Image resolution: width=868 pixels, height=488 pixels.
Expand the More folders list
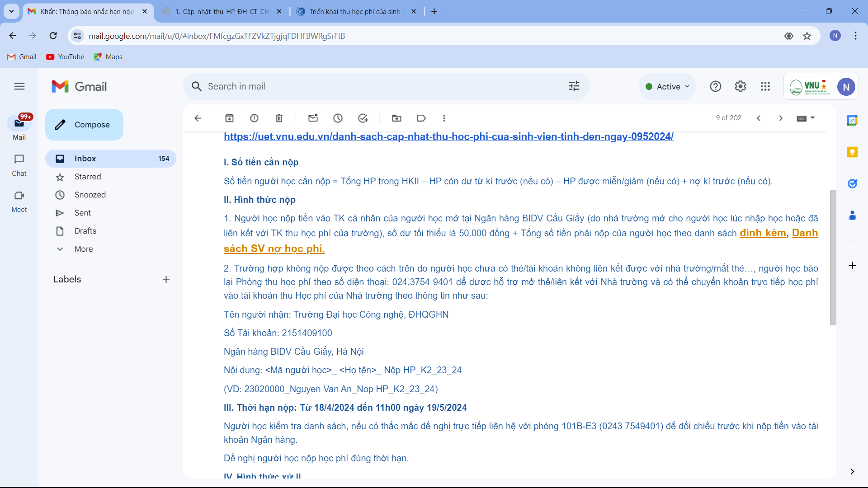pos(84,249)
